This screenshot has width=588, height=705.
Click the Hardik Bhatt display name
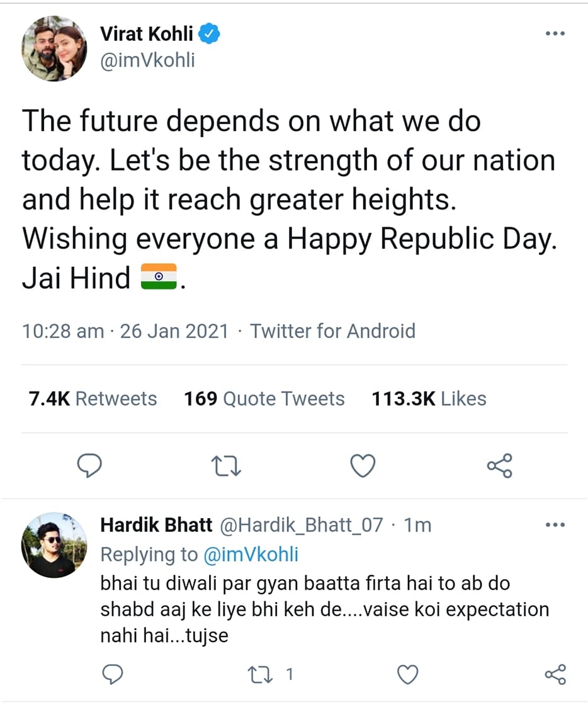pos(156,525)
